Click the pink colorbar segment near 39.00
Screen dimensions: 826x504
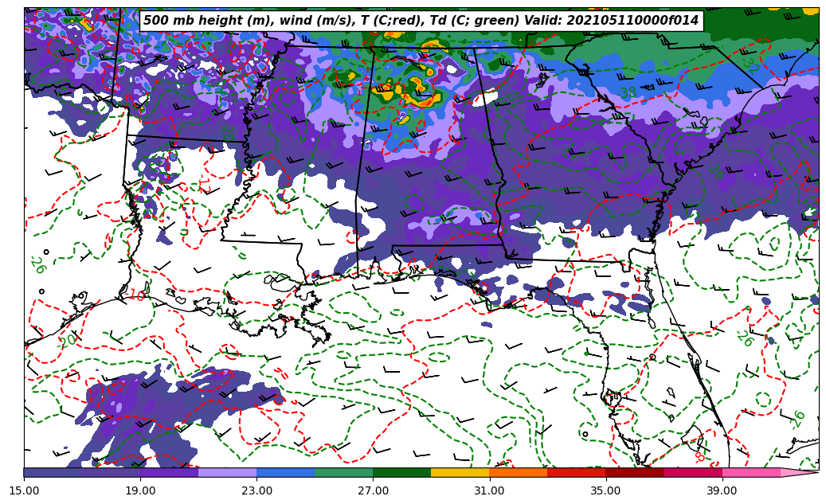click(750, 472)
